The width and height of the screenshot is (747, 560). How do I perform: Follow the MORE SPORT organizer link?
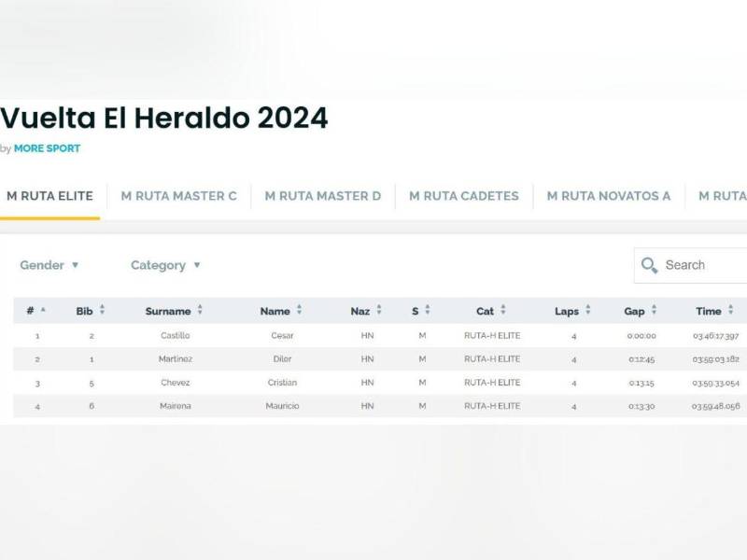point(47,148)
